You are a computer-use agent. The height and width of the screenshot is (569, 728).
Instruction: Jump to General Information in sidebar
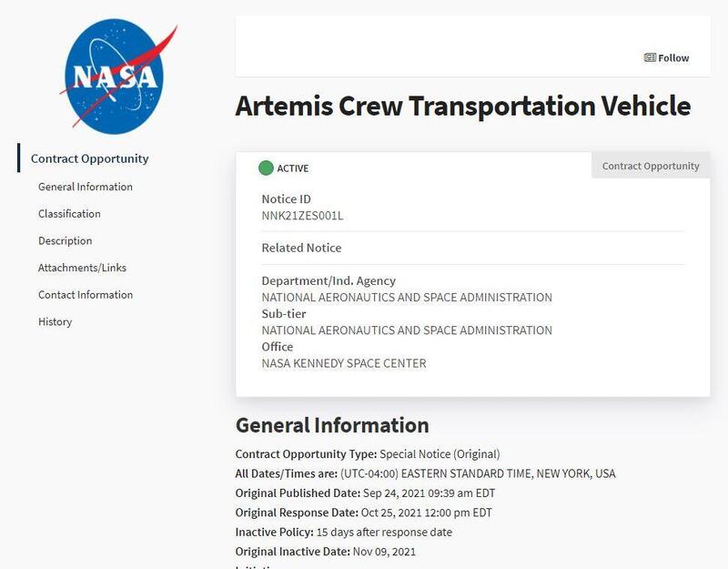coord(86,187)
